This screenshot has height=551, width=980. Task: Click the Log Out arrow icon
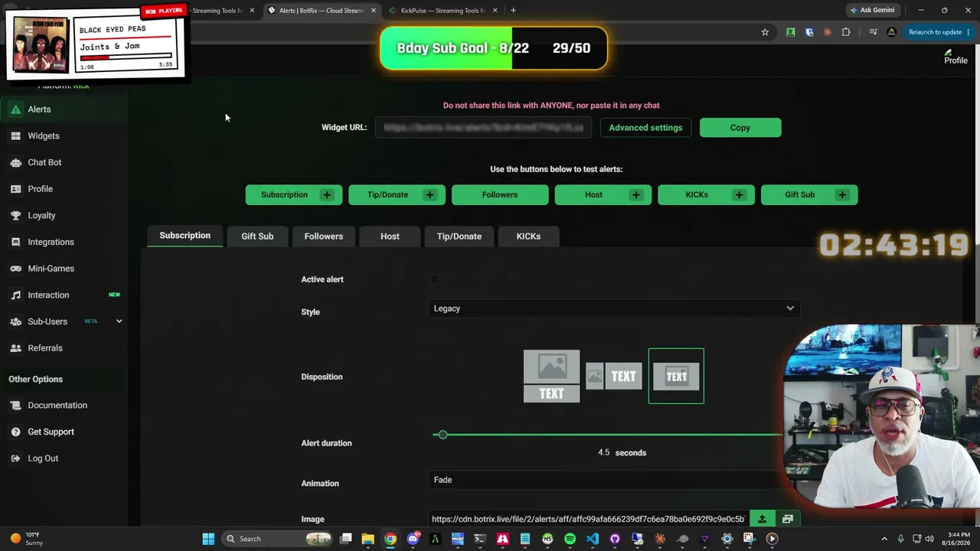(x=15, y=458)
